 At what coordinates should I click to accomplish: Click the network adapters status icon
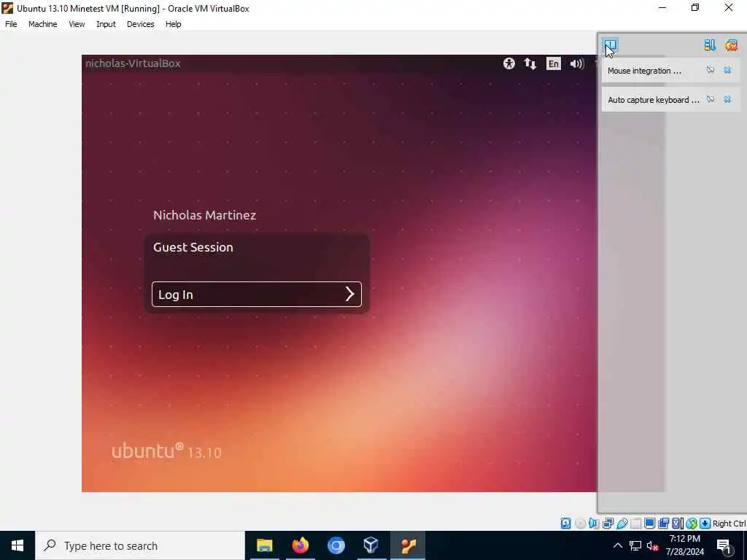(608, 524)
